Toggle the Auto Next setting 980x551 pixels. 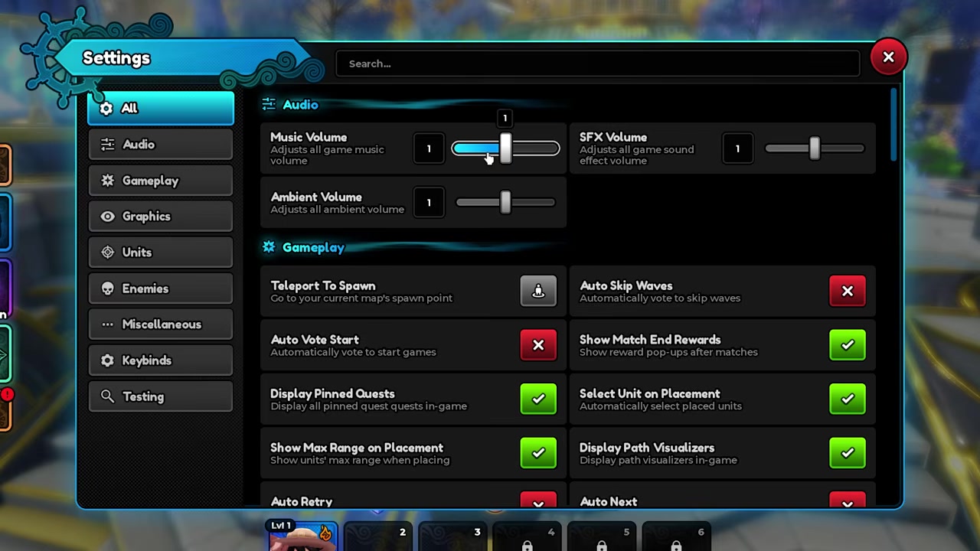[848, 499]
